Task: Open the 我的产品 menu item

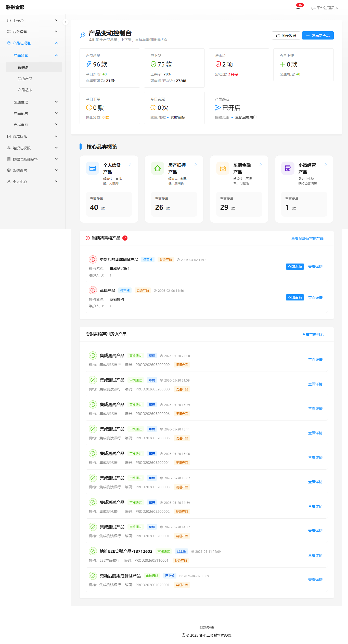Action: coord(34,78)
